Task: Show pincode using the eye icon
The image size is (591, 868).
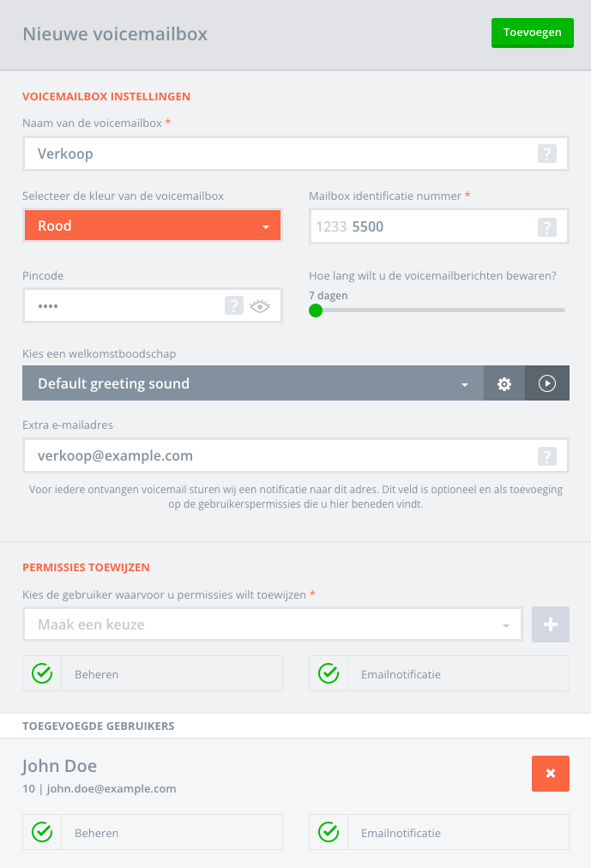Action: (259, 305)
